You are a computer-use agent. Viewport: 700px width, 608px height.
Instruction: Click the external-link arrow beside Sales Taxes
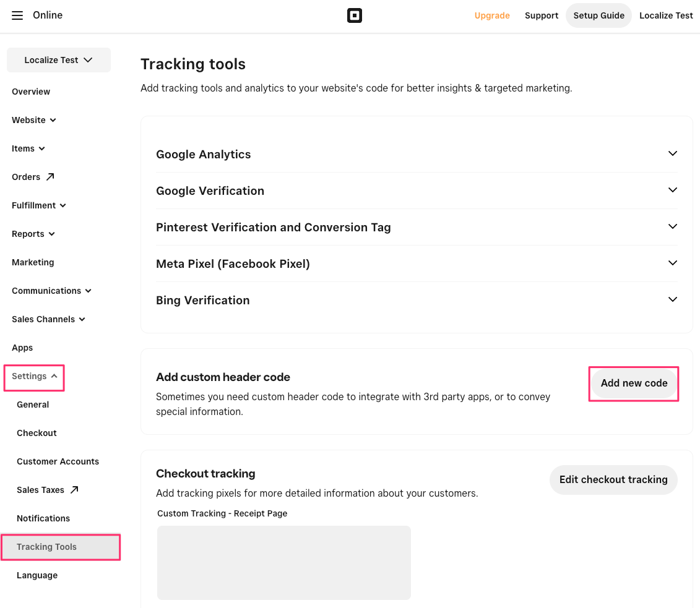[x=74, y=490]
